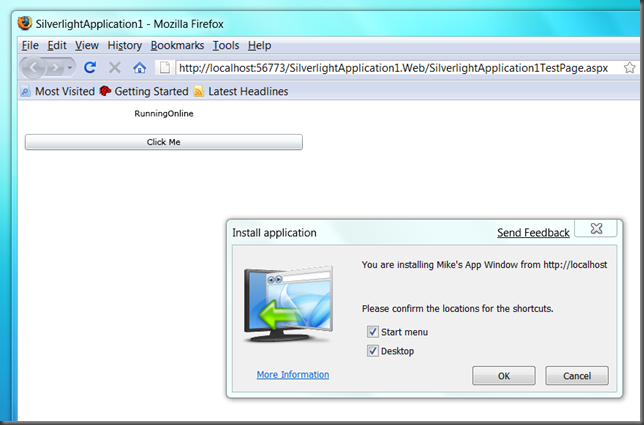Open the Most Visited bookmarks folder
644x425 pixels.
(x=58, y=91)
